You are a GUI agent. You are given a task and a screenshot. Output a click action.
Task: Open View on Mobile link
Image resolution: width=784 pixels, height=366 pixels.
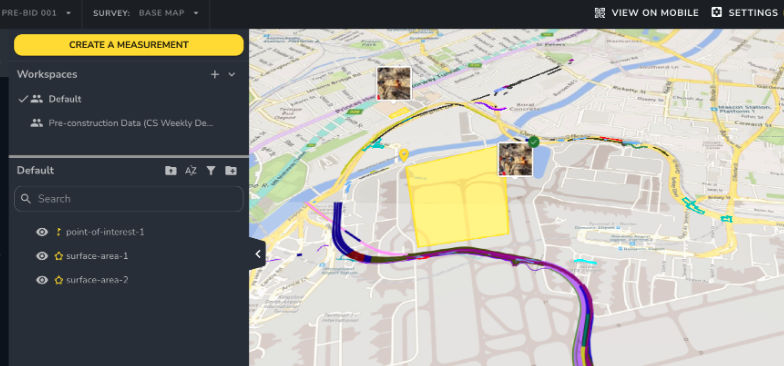[x=646, y=13]
